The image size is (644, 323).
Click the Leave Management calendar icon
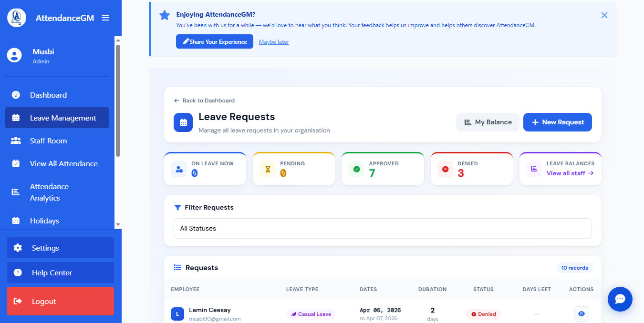click(16, 118)
